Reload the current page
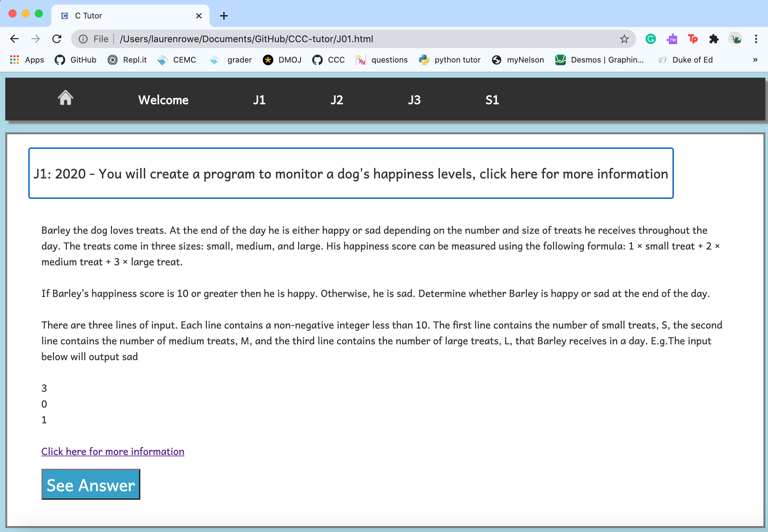Image resolution: width=768 pixels, height=532 pixels. (x=57, y=39)
